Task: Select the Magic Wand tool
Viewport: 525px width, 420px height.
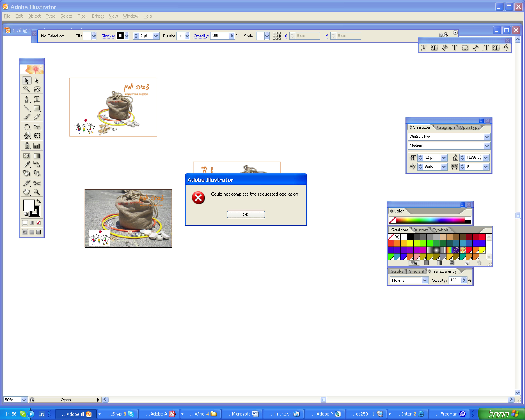Action: [x=27, y=89]
